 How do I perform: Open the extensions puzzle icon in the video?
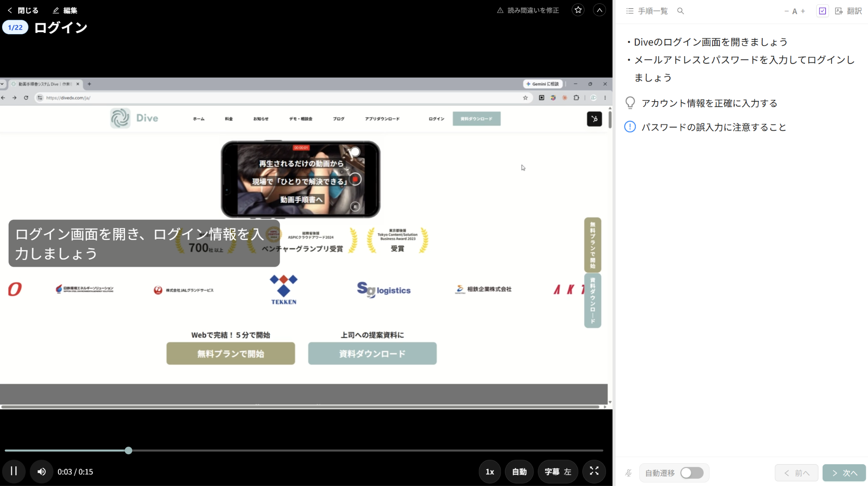(x=576, y=98)
